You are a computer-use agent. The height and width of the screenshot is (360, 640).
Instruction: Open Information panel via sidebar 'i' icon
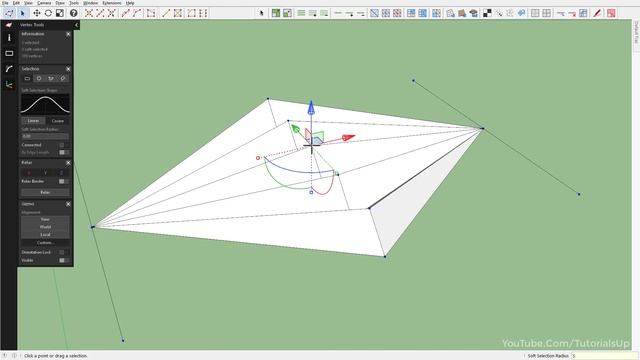9,38
